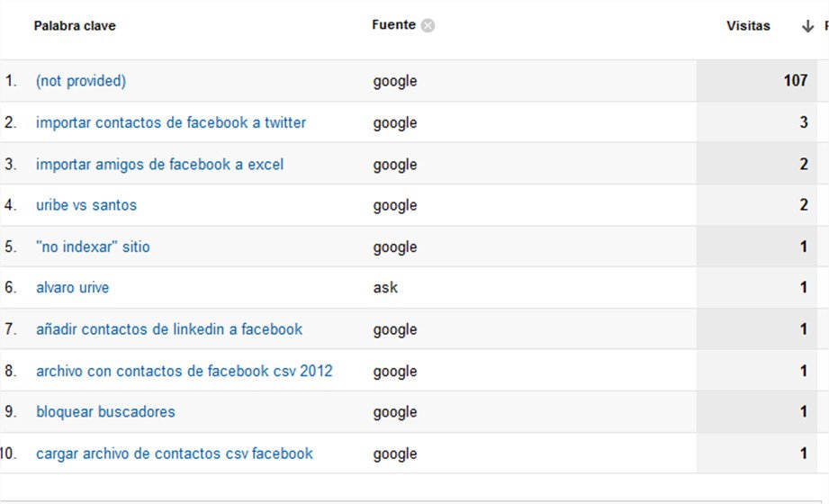Open 'importar contactos de facebook a twitter' keyword
The height and width of the screenshot is (504, 829).
point(171,122)
